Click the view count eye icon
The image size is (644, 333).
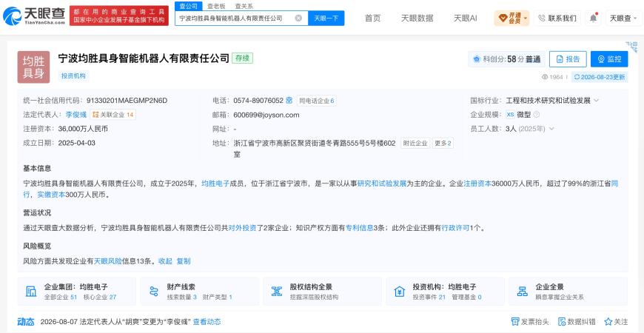click(x=545, y=77)
